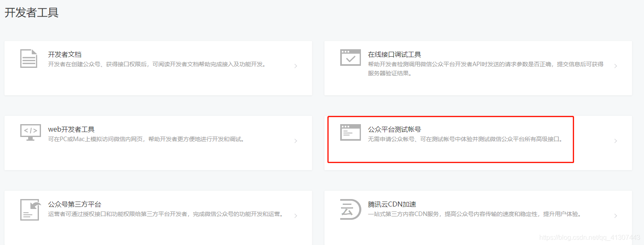Image resolution: width=644 pixels, height=245 pixels.
Task: Click the 公众号第三方平台 share document icon
Action: (x=31, y=210)
